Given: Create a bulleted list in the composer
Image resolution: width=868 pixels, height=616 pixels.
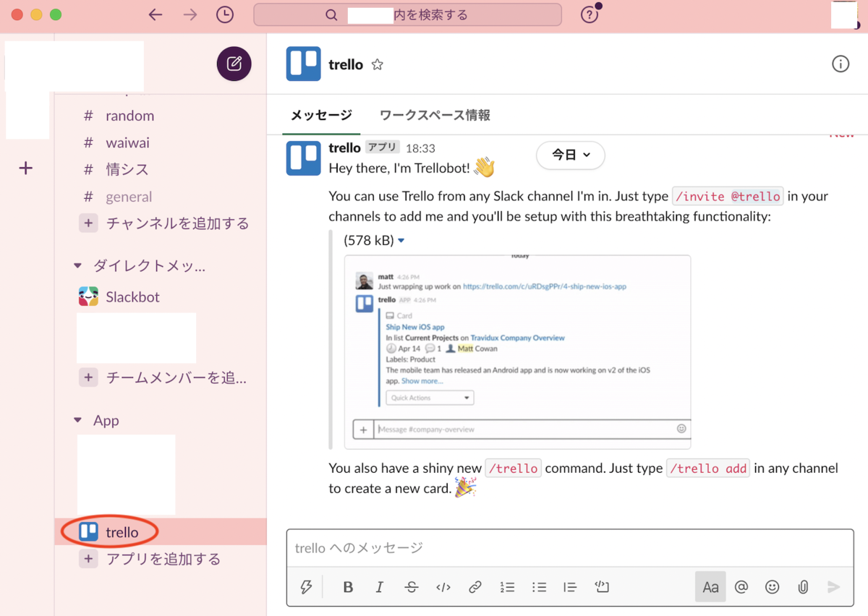Looking at the screenshot, I should (x=539, y=586).
